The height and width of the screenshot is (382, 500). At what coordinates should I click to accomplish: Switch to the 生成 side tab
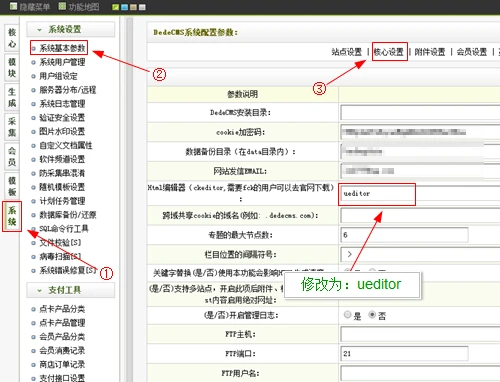[x=12, y=97]
